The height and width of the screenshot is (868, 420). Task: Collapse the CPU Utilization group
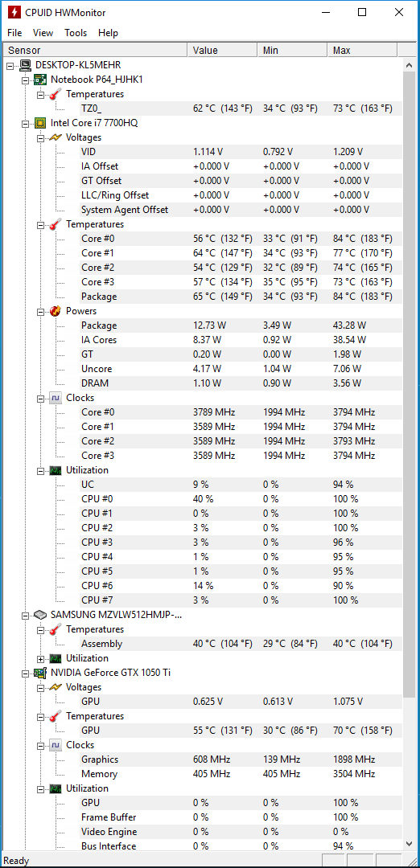point(40,470)
